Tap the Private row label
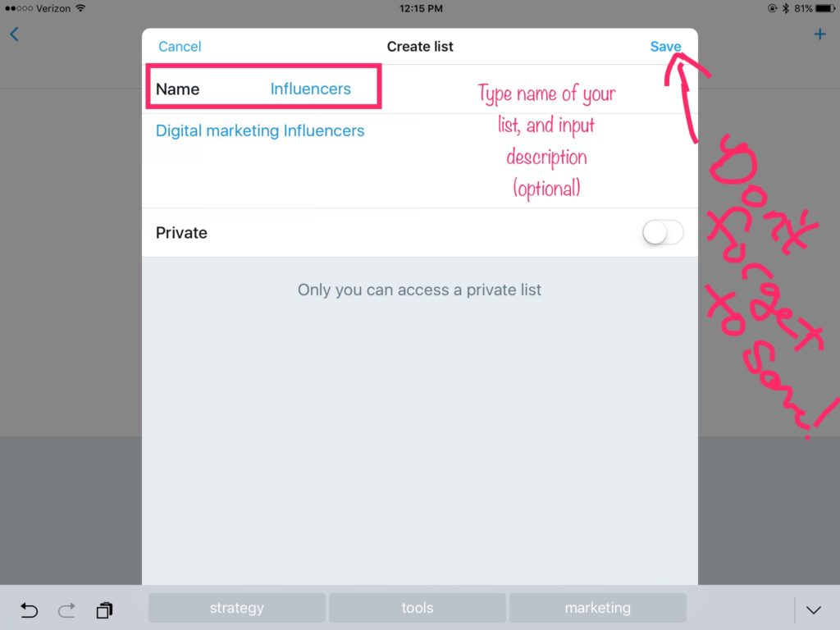The width and height of the screenshot is (840, 630). pos(181,232)
